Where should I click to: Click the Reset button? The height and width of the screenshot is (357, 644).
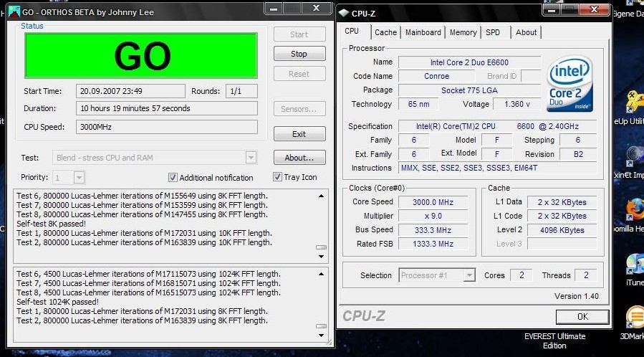(x=299, y=74)
